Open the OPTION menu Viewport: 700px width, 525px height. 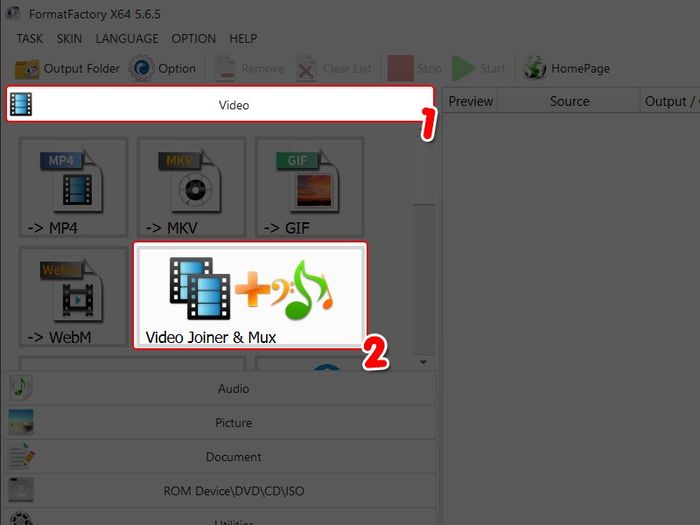point(193,39)
